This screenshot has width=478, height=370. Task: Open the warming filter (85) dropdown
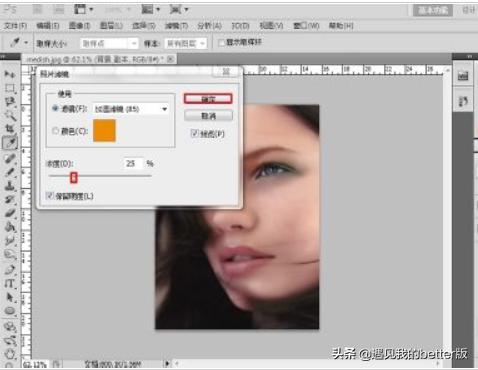[130, 109]
